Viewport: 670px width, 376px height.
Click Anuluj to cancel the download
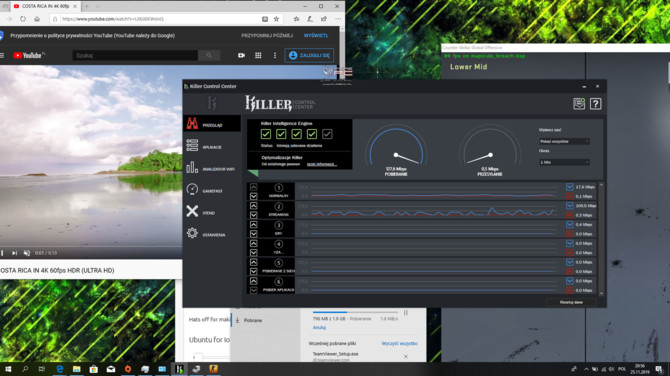pos(319,327)
